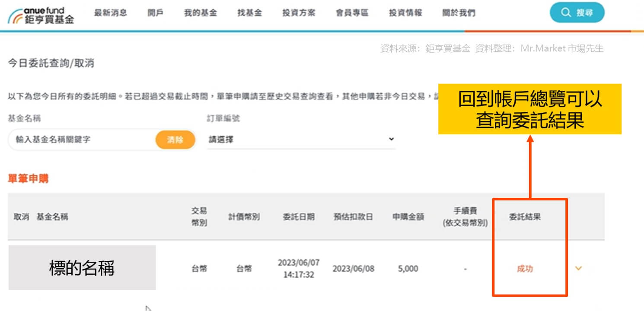Viewport: 644px width, 311px height.
Task: Click the 預估扣款日 column header
Action: pyautogui.click(x=353, y=217)
